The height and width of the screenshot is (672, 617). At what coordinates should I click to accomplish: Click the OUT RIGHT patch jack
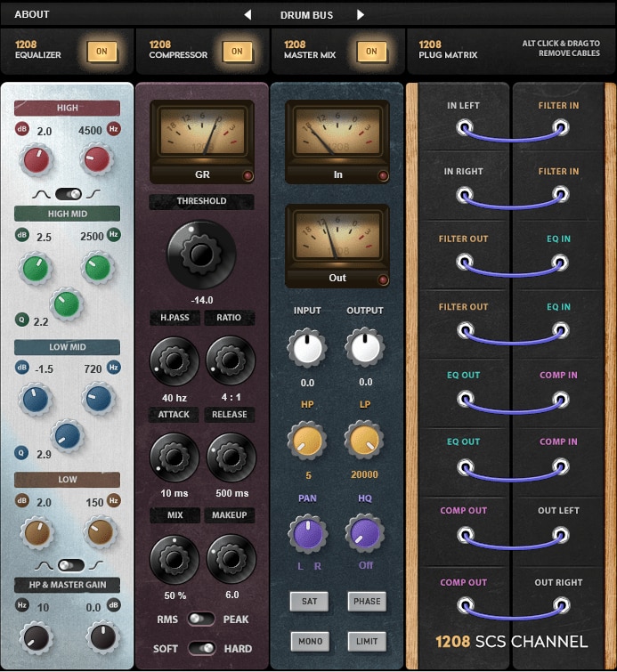560,605
